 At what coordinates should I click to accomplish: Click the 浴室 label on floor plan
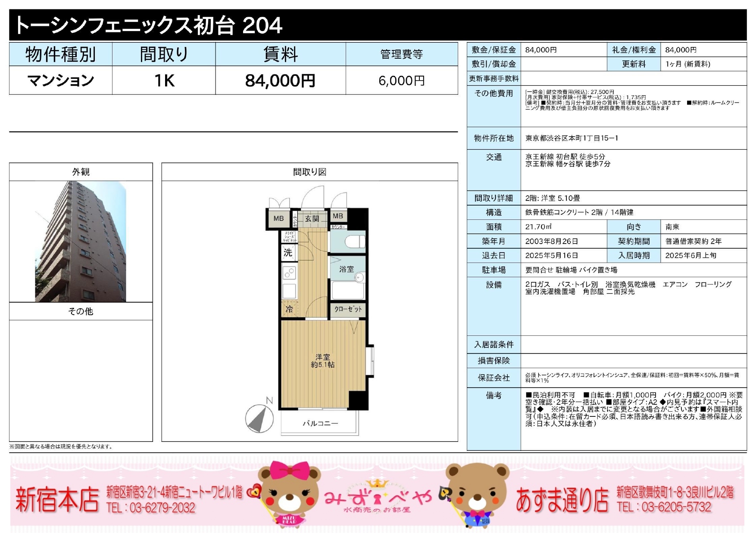(x=347, y=269)
